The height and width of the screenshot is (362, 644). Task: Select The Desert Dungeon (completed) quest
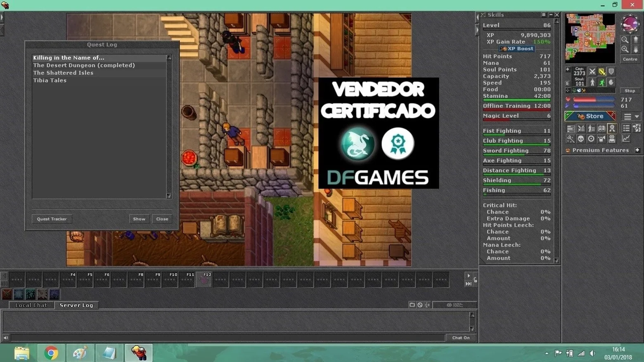click(99, 65)
